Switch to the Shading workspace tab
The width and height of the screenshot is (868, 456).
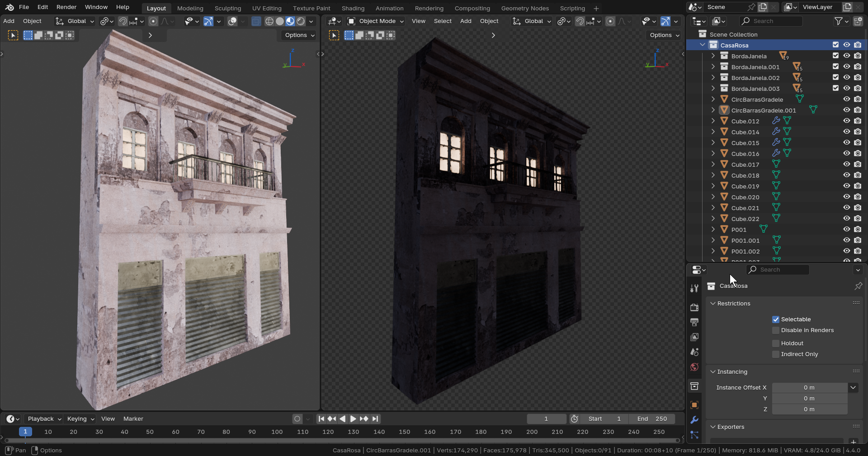(353, 8)
